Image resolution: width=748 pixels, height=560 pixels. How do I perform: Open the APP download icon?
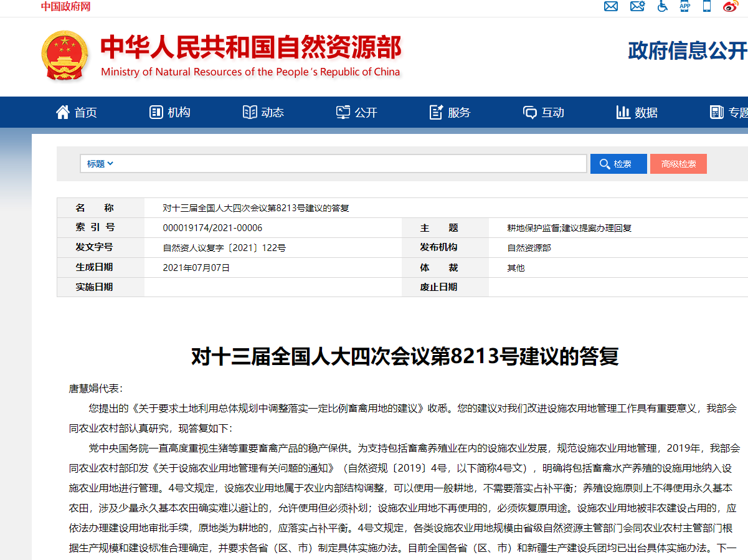tap(684, 6)
